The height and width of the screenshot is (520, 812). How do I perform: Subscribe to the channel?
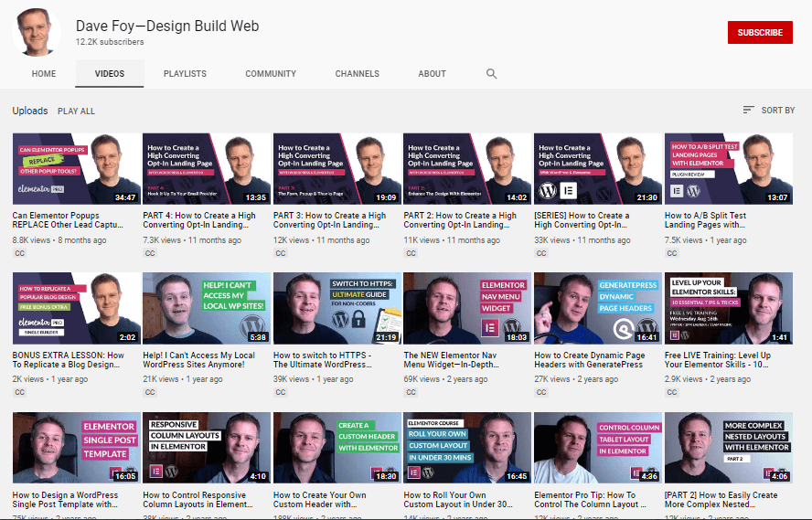point(760,32)
